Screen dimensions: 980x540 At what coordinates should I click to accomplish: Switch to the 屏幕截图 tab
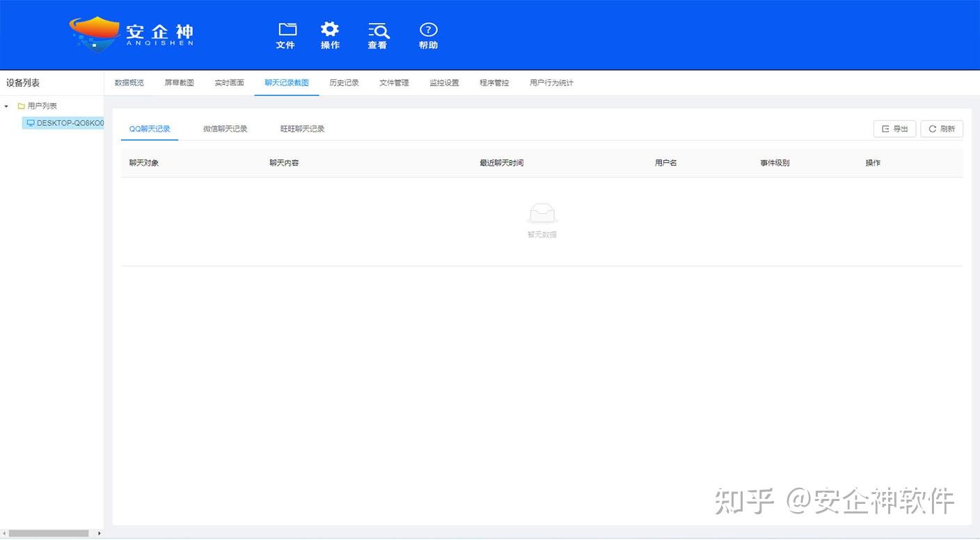180,83
